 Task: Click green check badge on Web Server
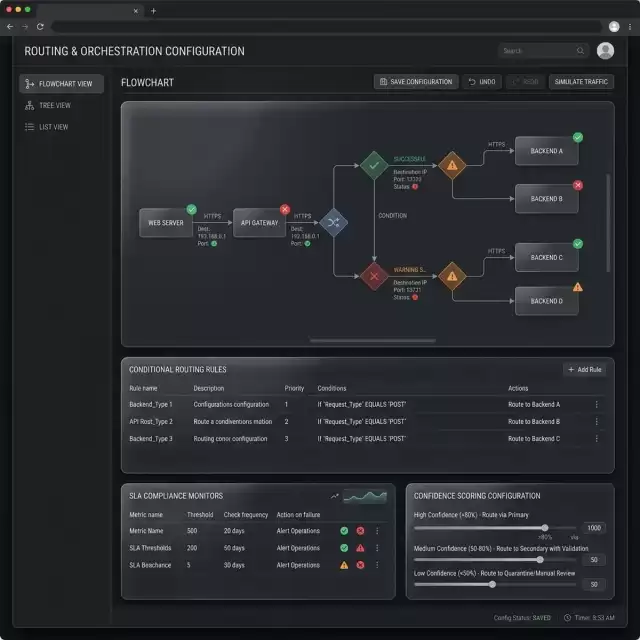point(191,209)
